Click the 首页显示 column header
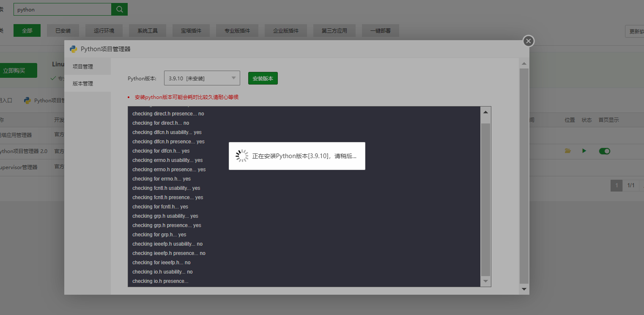The width and height of the screenshot is (644, 315). pos(608,120)
